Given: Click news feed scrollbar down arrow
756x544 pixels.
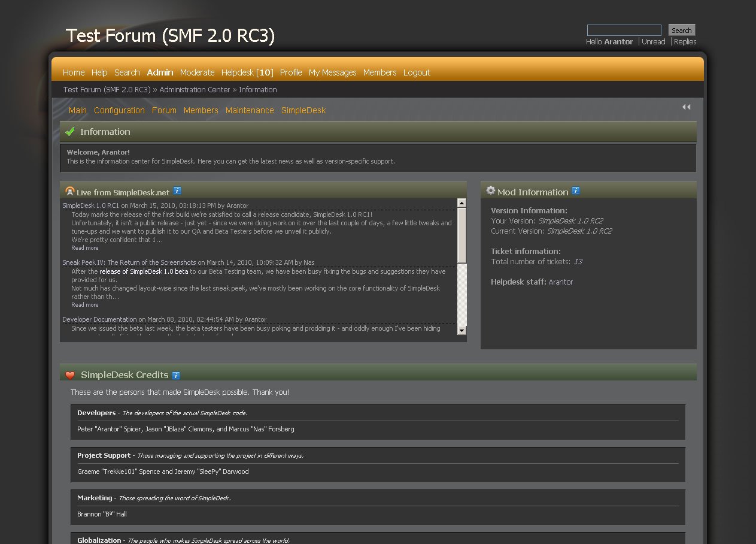Looking at the screenshot, I should 462,330.
